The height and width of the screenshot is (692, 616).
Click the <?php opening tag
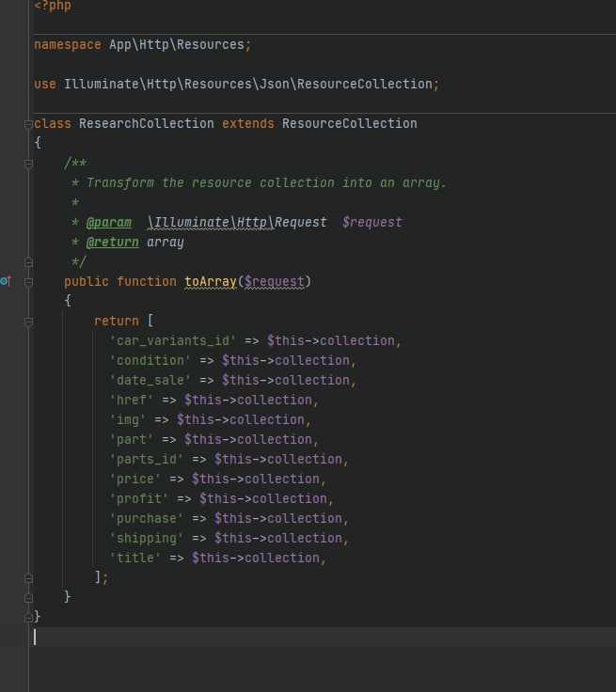coord(53,7)
